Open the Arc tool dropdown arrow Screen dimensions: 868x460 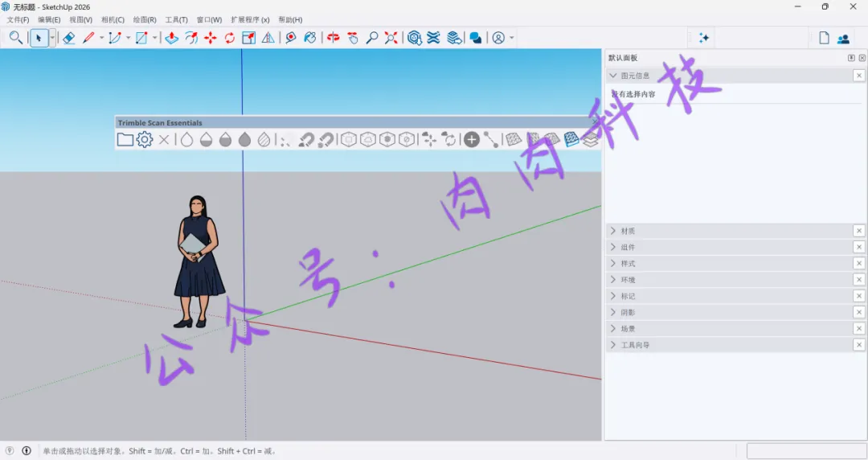tap(128, 38)
